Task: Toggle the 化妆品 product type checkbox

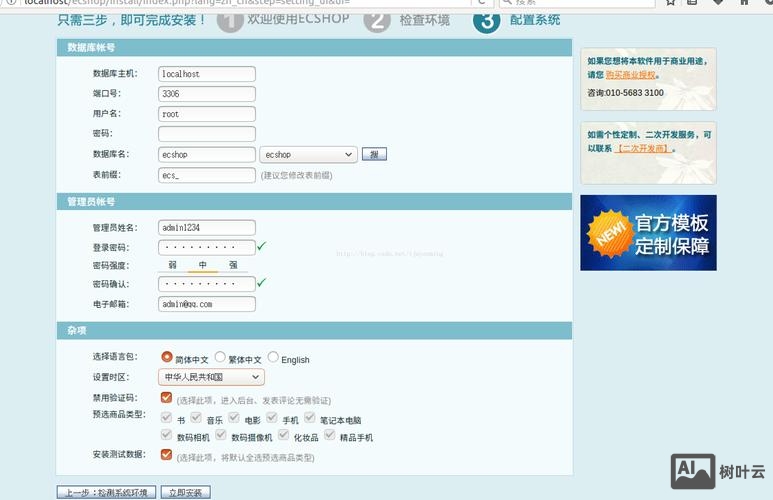Action: tap(283, 435)
